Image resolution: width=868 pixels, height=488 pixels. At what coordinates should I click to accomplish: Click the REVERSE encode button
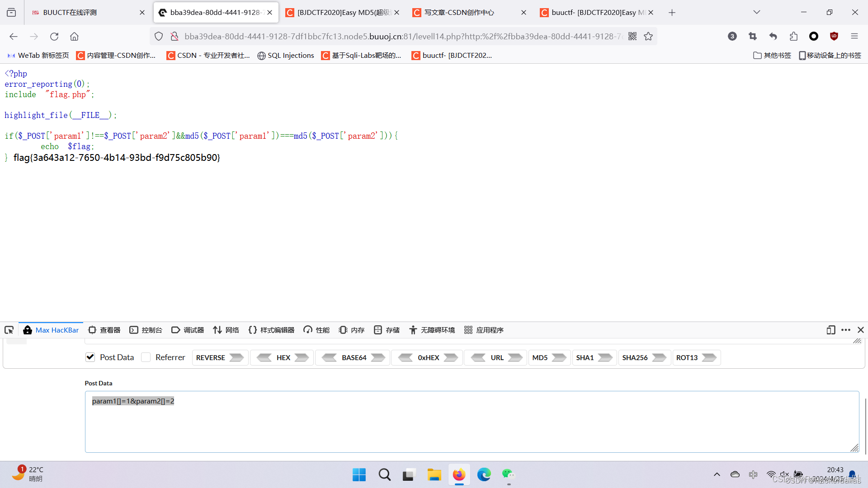tap(220, 357)
